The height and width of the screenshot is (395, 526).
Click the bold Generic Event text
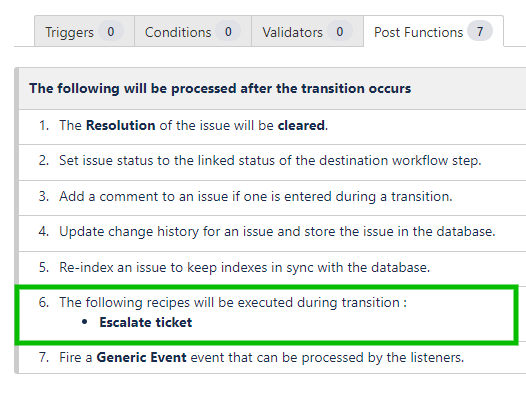142,357
